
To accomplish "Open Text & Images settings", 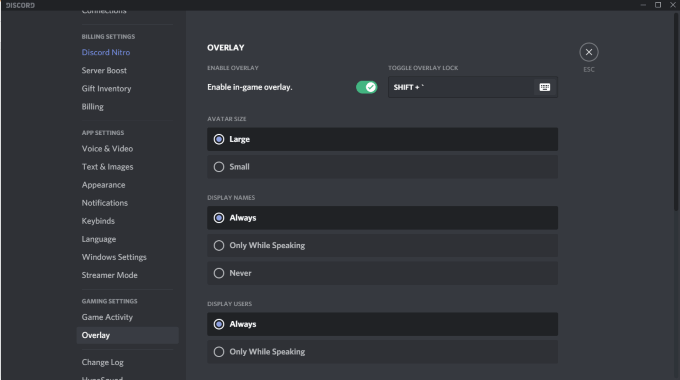I will pyautogui.click(x=107, y=167).
